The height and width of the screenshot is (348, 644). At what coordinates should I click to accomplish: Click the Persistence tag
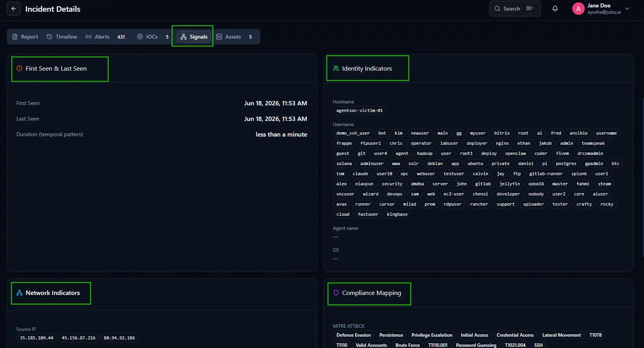(391, 335)
